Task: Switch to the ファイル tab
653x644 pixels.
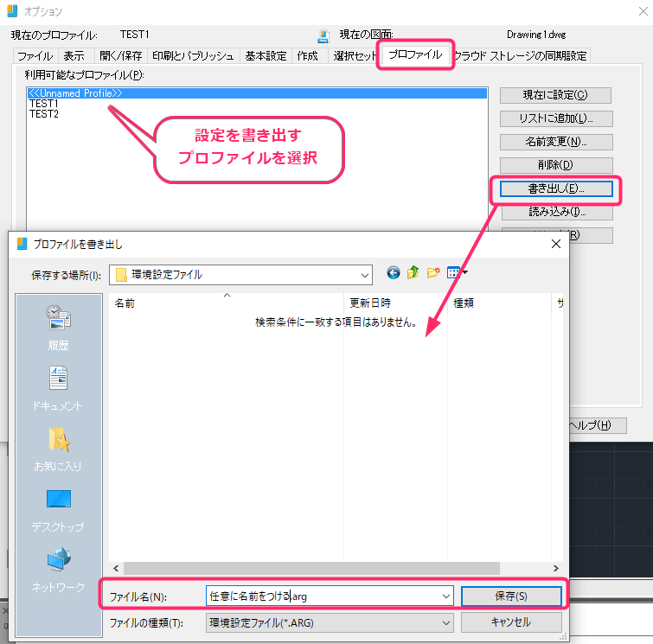Action: click(35, 56)
